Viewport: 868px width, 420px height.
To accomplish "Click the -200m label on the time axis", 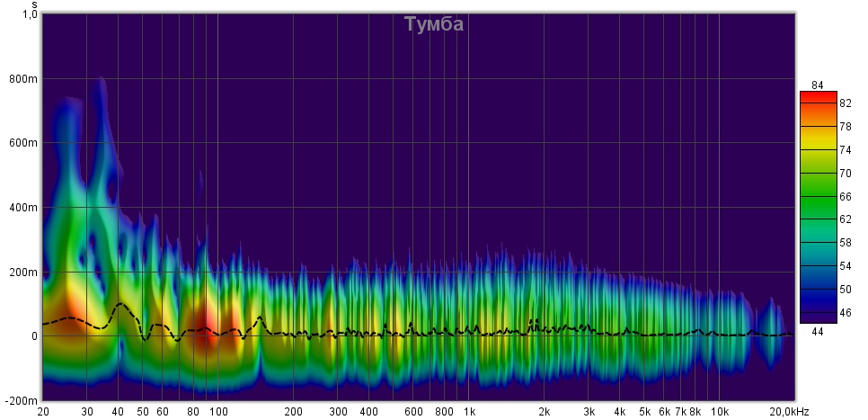I will click(x=22, y=400).
